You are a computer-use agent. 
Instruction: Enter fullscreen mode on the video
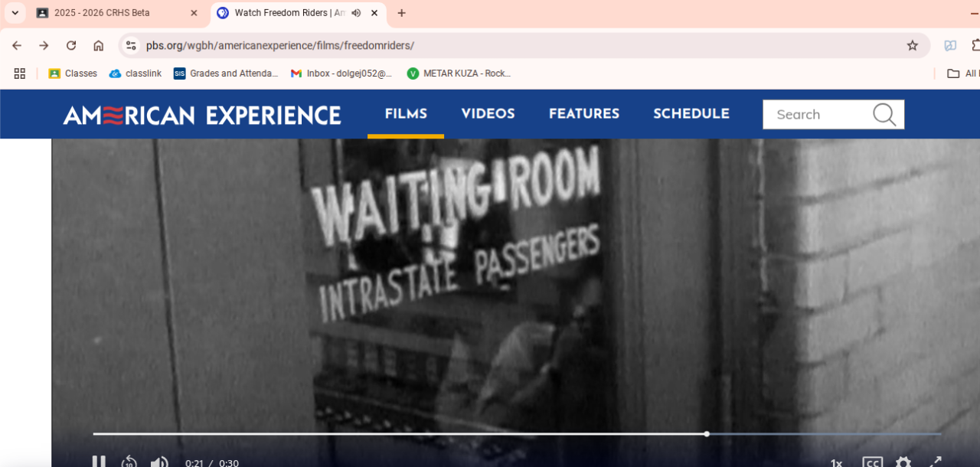click(x=936, y=462)
